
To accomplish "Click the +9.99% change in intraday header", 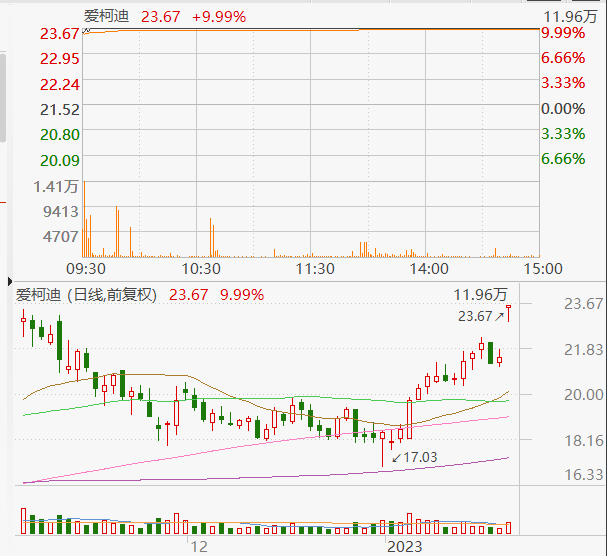I will (219, 17).
